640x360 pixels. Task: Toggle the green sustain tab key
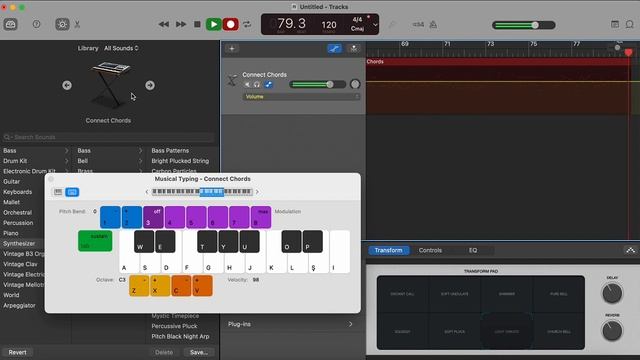95,241
